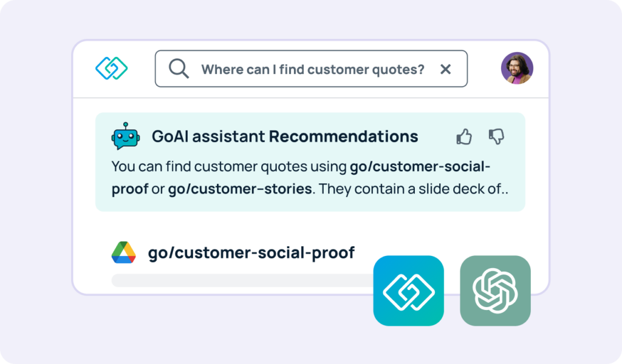Clear the search query with the X

445,69
